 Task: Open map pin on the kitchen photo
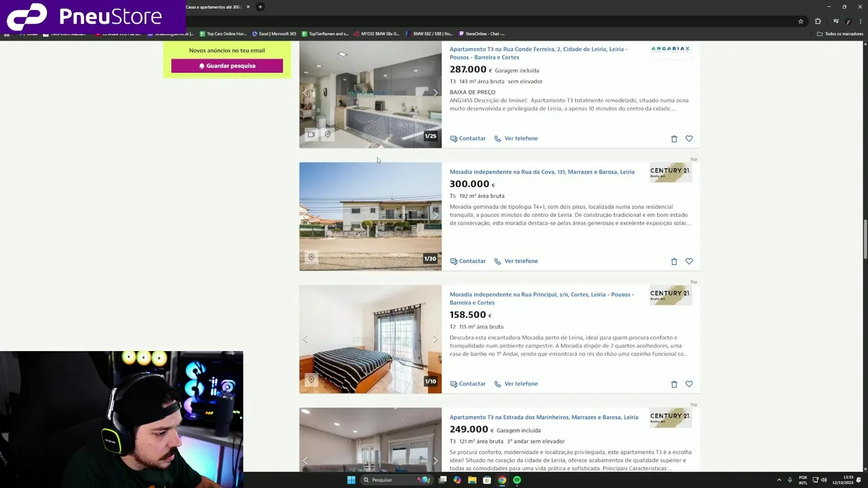click(x=328, y=134)
